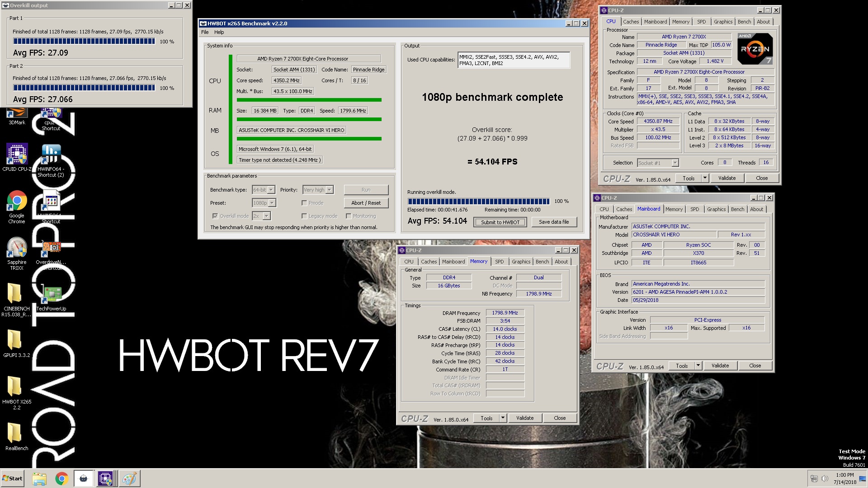The height and width of the screenshot is (488, 868).
Task: Open the CPUID CPU-Z desktop icon
Action: [17, 157]
